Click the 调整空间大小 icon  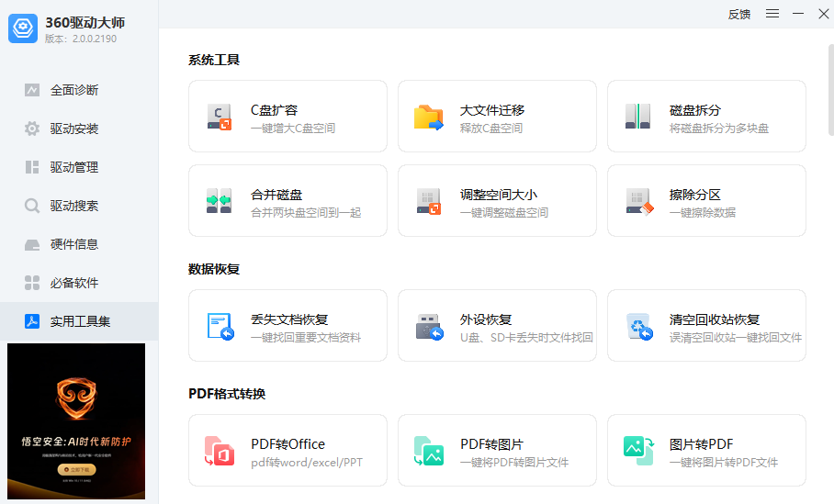click(429, 201)
